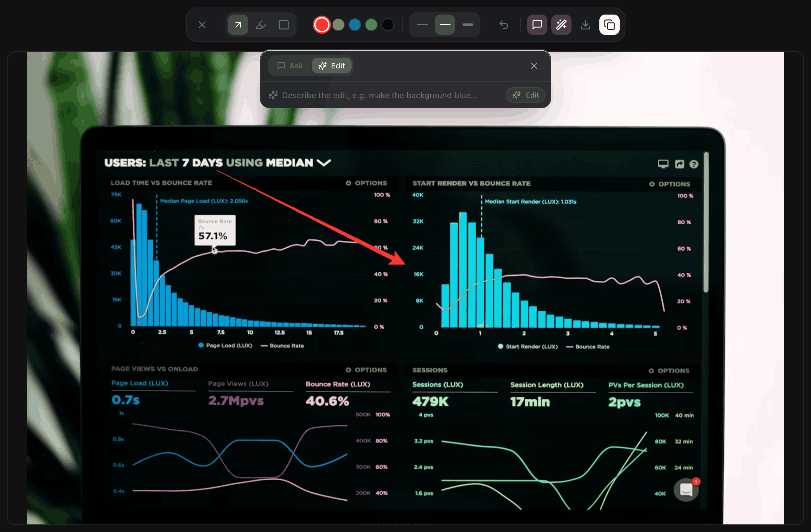Open the chat widget with notification badge
This screenshot has height=532, width=811.
pos(686,490)
